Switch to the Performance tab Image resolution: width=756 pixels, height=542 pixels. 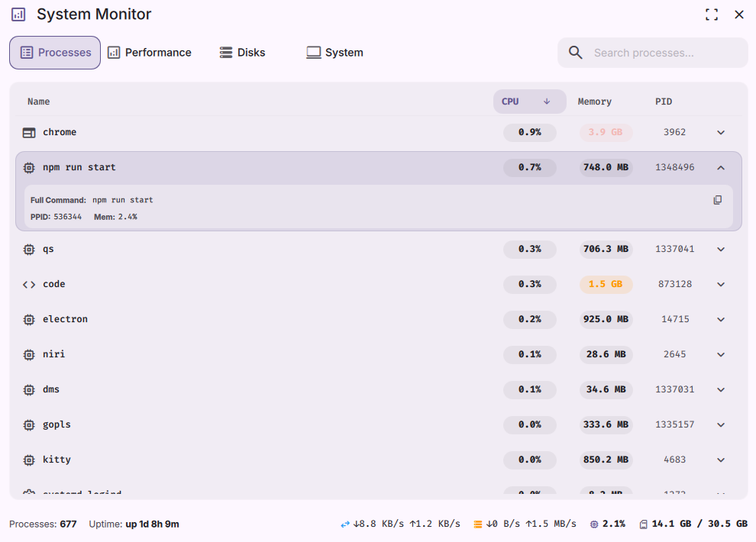(x=150, y=53)
